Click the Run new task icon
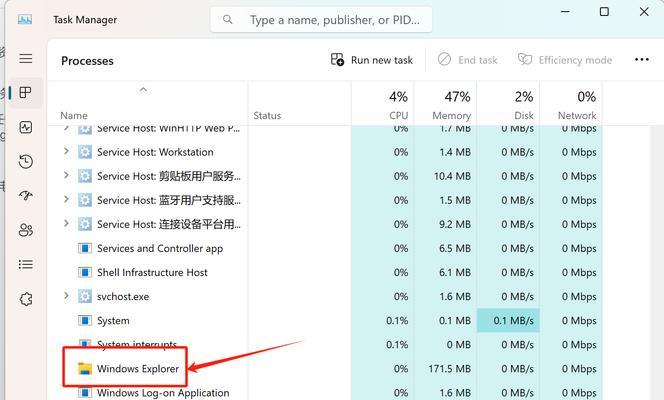This screenshot has height=400, width=664. coord(337,59)
